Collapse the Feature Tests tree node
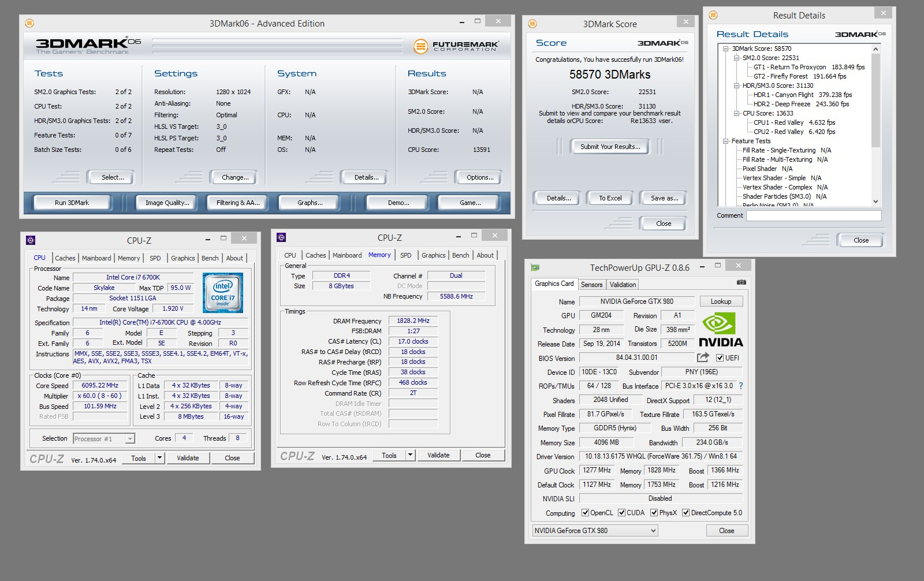This screenshot has height=581, width=924. click(726, 141)
